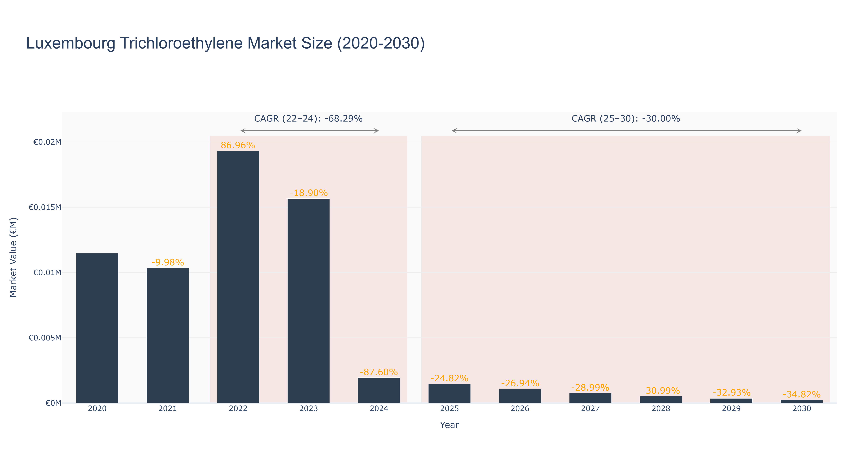Click the 2022 x-axis label
868x465 pixels.
coord(238,409)
